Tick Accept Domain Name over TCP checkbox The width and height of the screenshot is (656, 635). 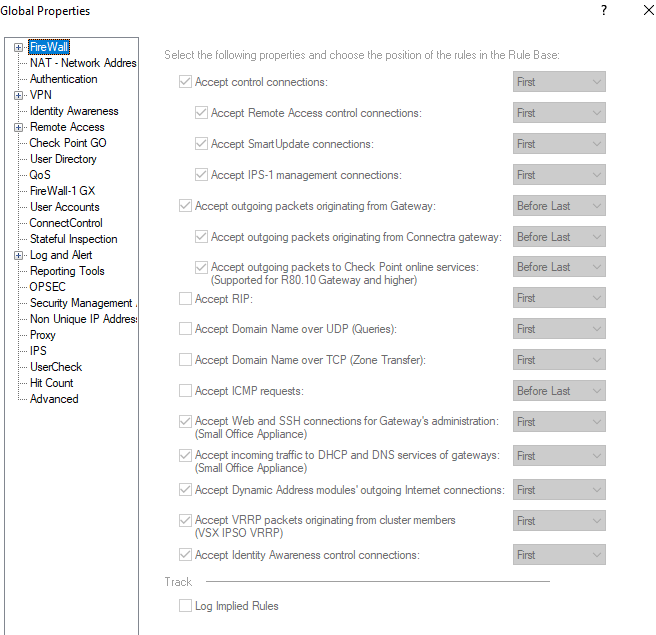[185, 360]
